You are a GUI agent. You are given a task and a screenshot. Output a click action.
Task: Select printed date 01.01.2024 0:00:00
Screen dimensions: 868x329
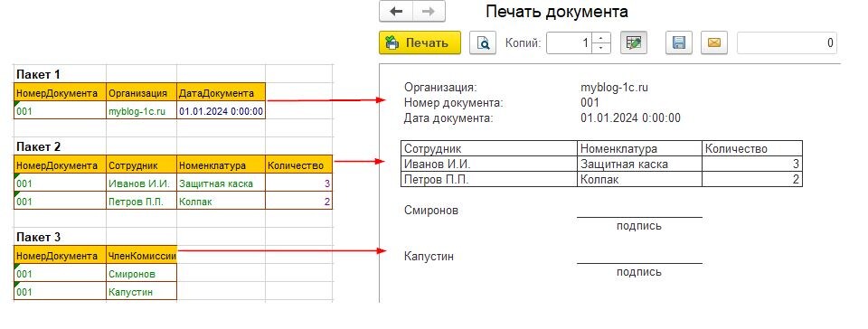click(x=630, y=117)
